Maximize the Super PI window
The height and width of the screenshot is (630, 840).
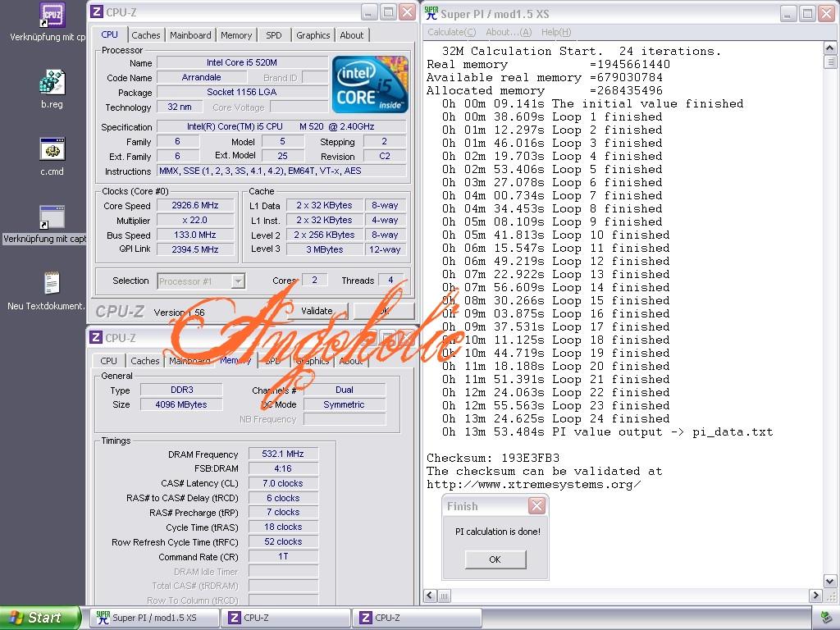point(807,13)
